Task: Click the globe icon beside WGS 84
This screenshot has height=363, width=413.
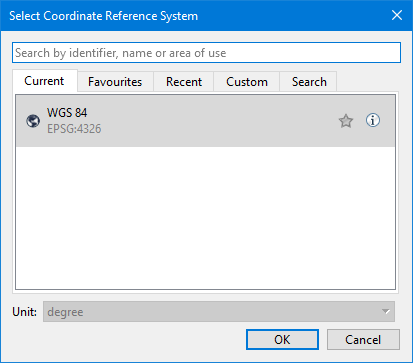Action: (33, 121)
